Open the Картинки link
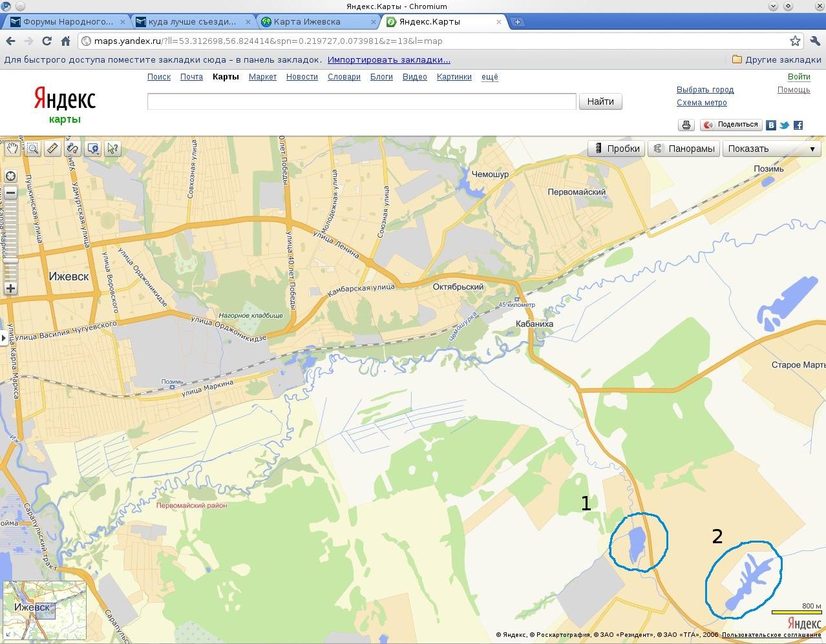Viewport: 826px width, 644px height. [x=454, y=77]
